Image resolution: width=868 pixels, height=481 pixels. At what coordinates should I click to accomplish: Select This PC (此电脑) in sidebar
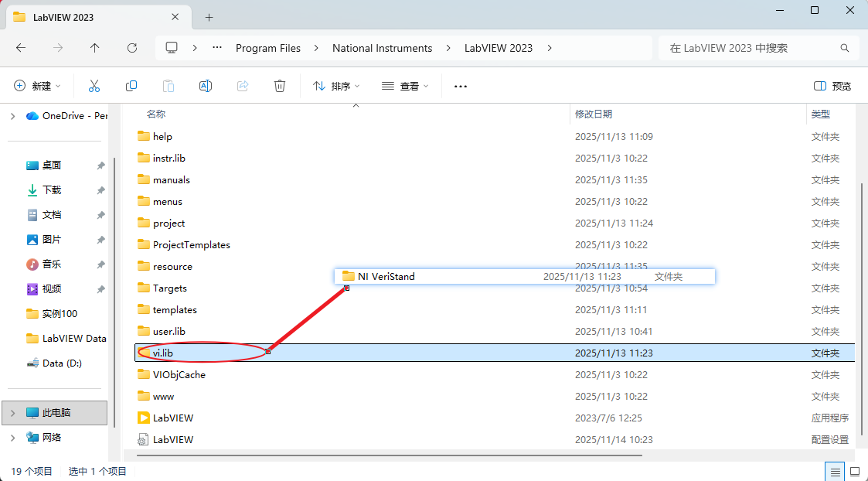[x=55, y=413]
